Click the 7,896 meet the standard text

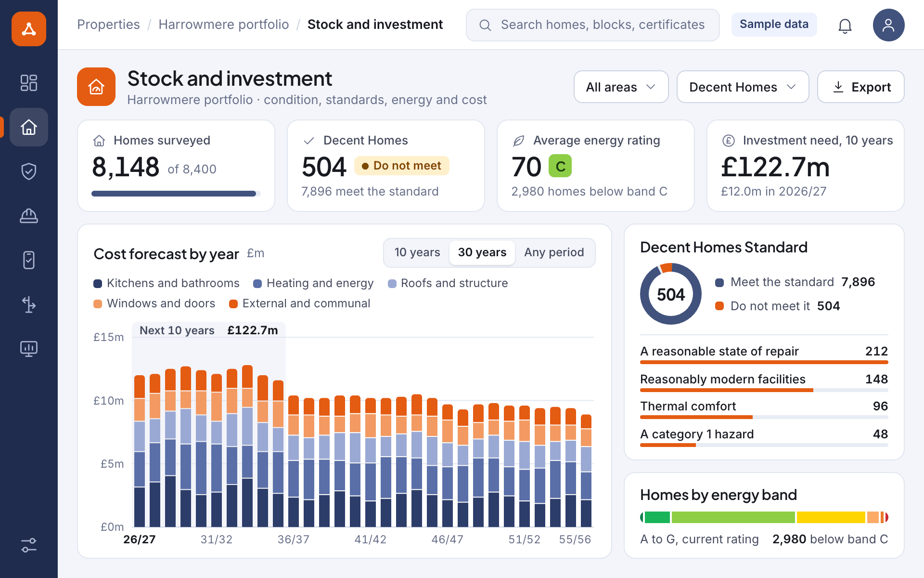(x=370, y=192)
